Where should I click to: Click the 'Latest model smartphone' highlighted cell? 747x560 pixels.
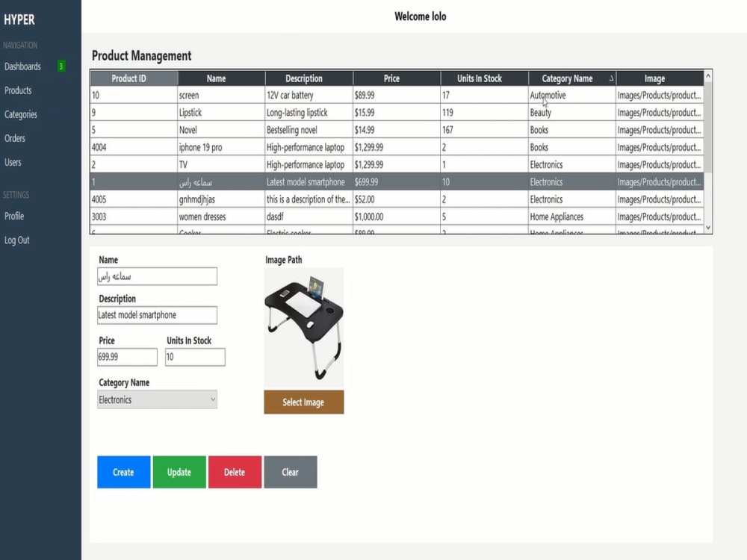click(309, 182)
